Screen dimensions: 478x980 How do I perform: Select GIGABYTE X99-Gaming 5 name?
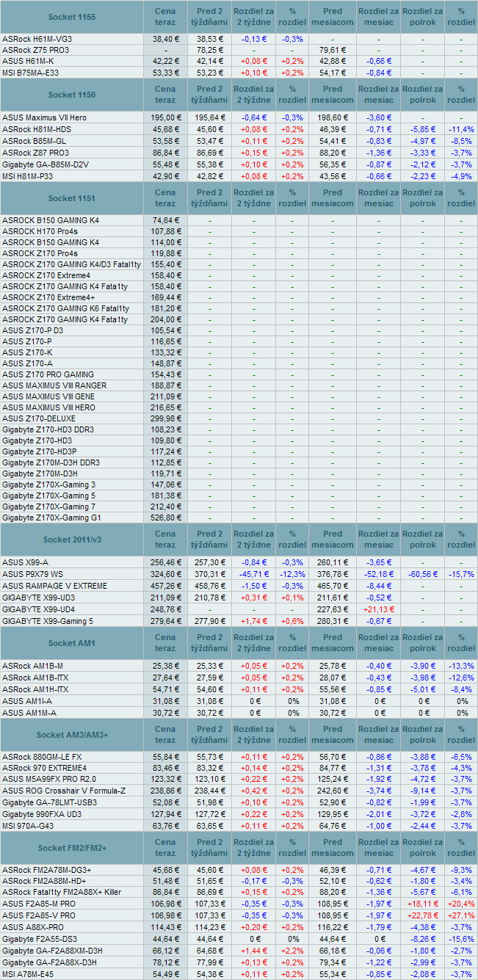[47, 621]
